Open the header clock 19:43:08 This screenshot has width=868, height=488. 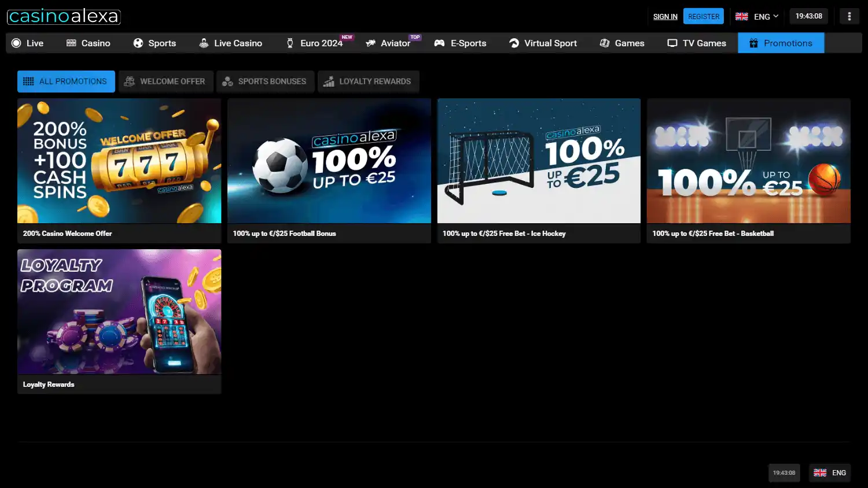[x=809, y=16]
